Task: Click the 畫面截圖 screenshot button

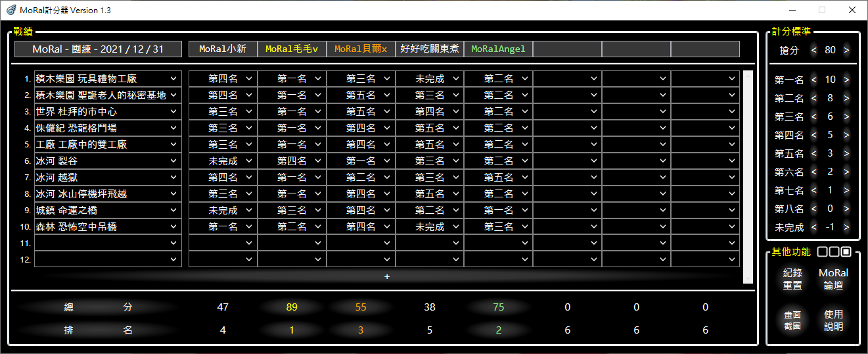Action: click(792, 320)
